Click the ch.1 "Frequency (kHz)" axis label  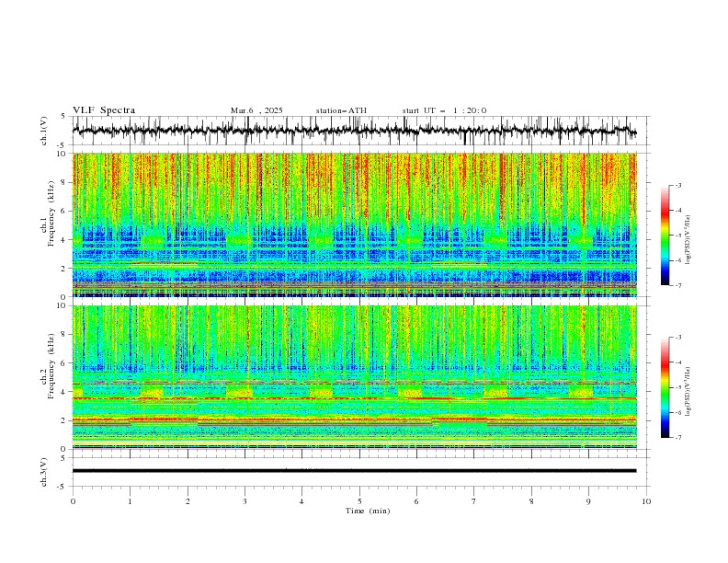coord(51,212)
